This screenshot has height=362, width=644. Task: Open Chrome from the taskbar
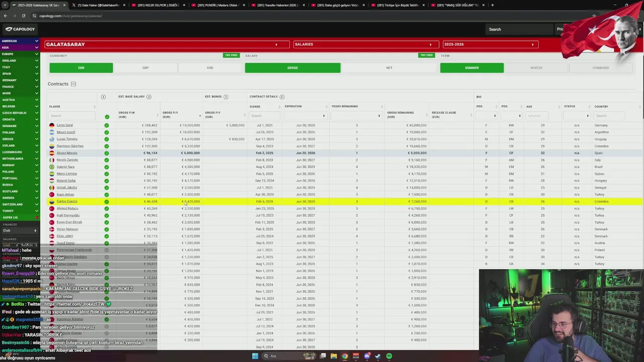(345, 356)
